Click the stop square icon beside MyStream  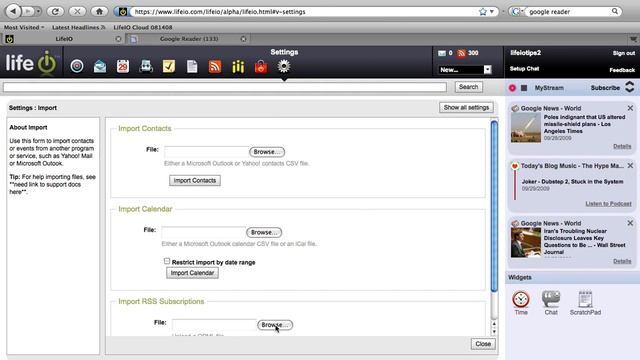pyautogui.click(x=524, y=88)
